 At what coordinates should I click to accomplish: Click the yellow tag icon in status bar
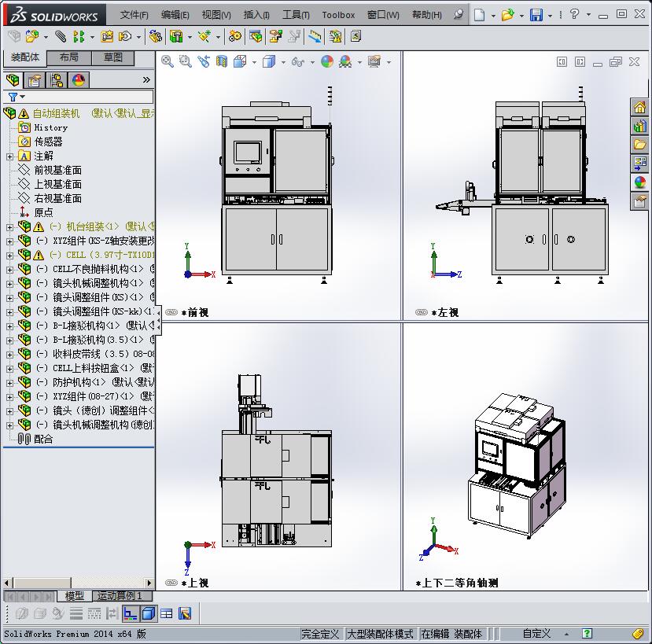[639, 634]
